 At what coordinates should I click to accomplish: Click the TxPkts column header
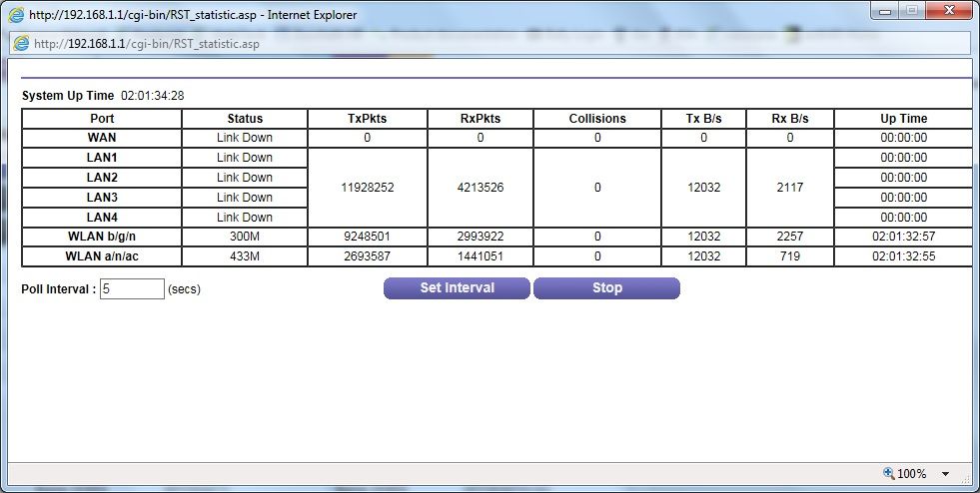click(x=368, y=119)
